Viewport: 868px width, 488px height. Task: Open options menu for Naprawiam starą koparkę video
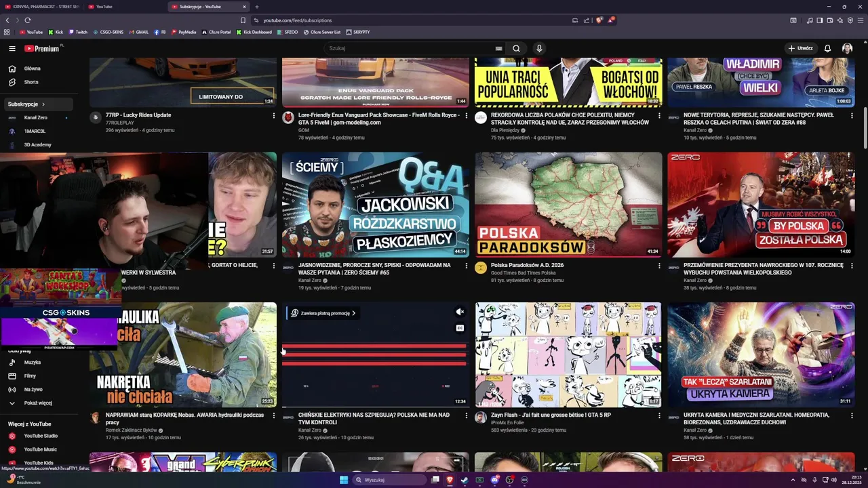[274, 415]
